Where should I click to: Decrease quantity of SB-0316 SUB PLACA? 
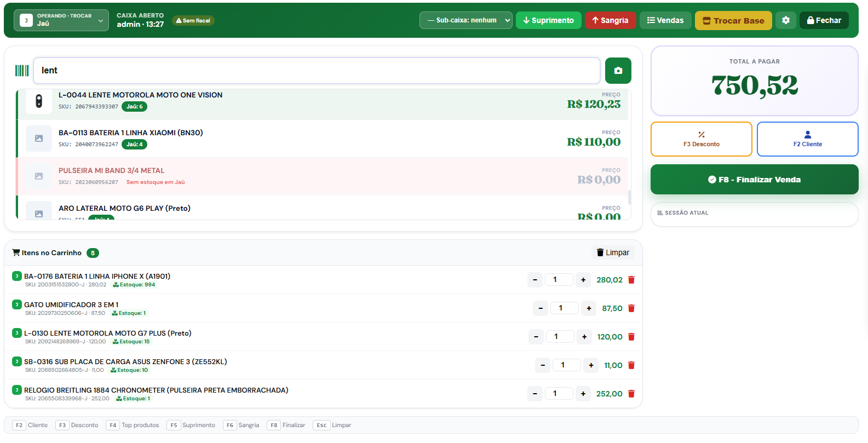coord(543,365)
